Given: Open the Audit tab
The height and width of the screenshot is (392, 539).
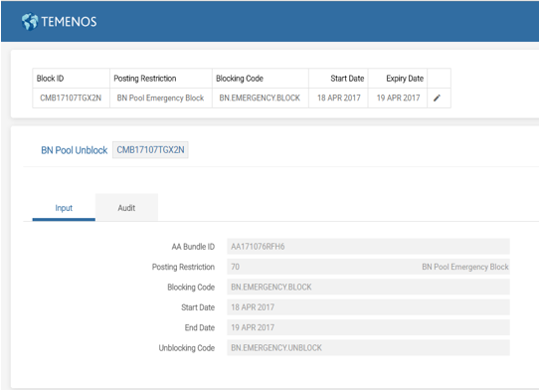Looking at the screenshot, I should (x=126, y=208).
